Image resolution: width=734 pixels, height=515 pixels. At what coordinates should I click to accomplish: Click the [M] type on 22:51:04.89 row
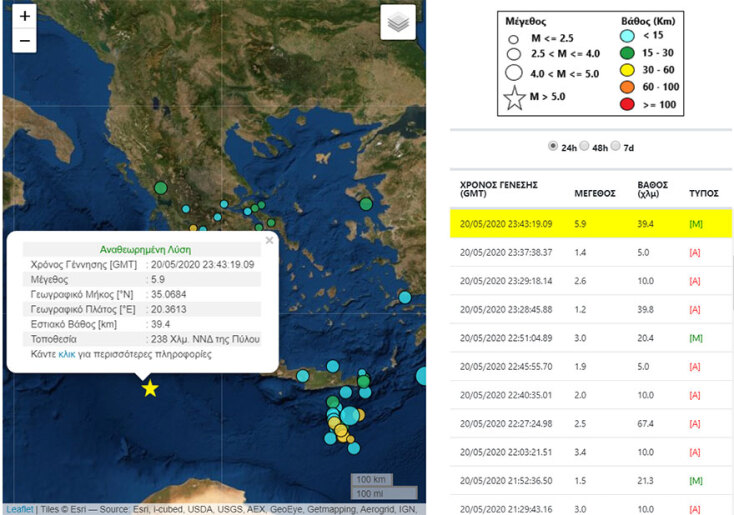(697, 338)
